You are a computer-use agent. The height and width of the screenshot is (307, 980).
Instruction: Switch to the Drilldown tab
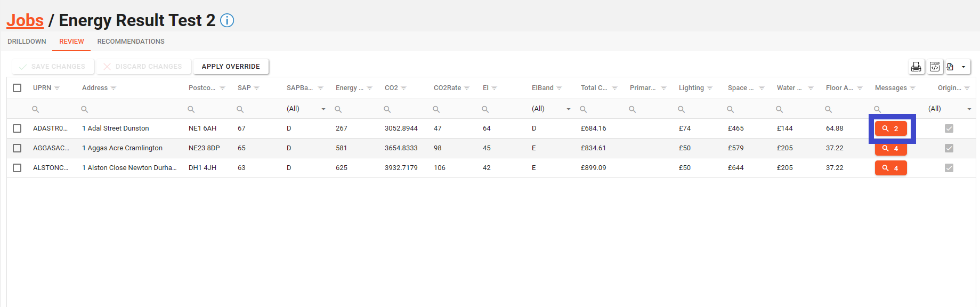coord(27,42)
